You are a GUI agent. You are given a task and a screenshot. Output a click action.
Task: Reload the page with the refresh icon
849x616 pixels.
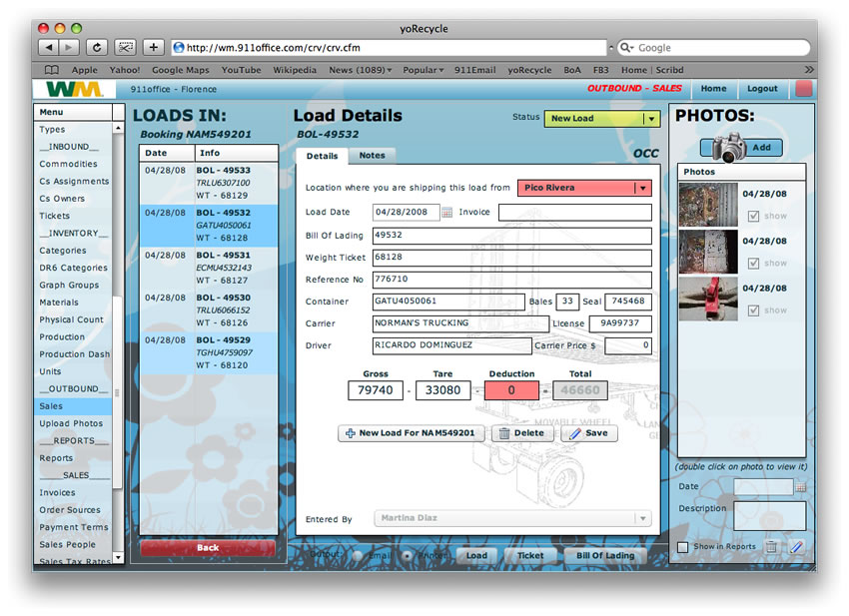click(97, 48)
